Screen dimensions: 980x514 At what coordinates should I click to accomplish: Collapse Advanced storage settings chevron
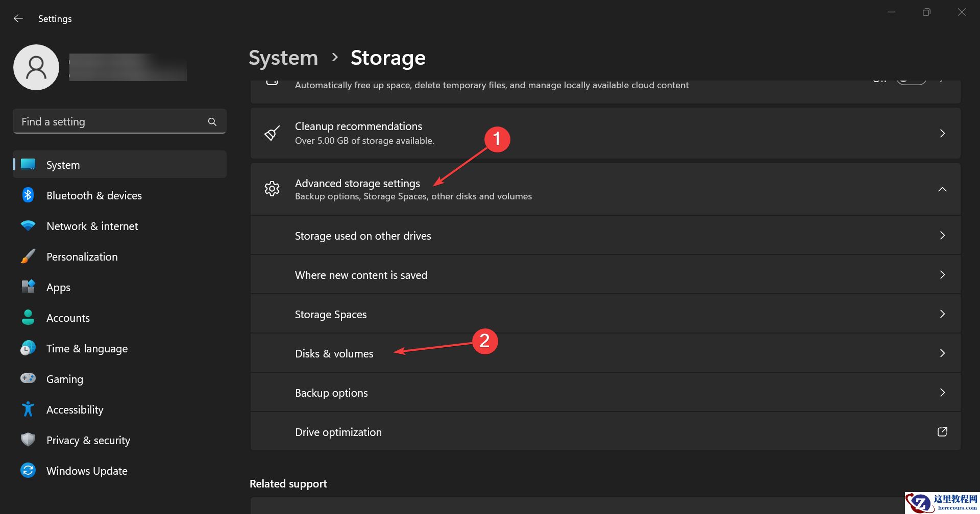[x=942, y=189]
